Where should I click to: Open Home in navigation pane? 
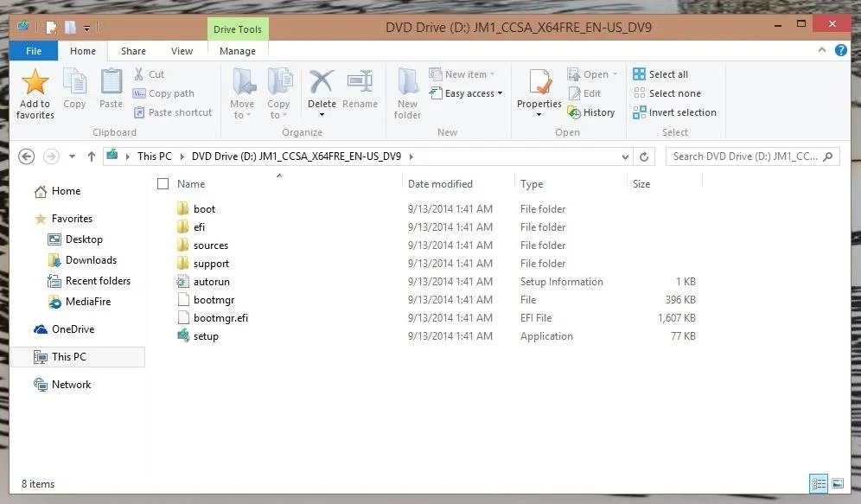tap(57, 191)
